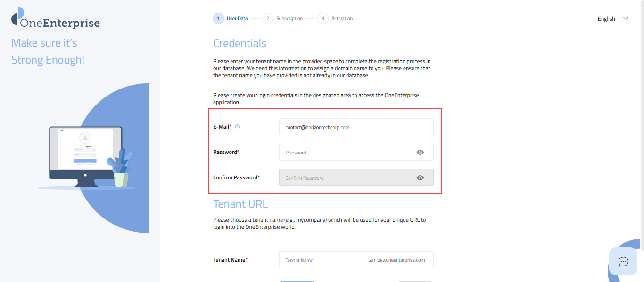
Task: Click the step 2 number circle
Action: click(x=267, y=19)
